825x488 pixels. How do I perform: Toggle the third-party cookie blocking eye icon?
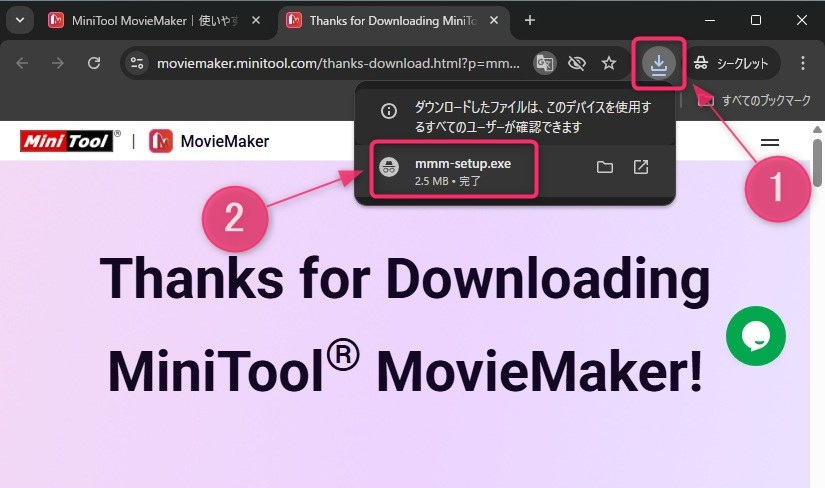[x=576, y=63]
